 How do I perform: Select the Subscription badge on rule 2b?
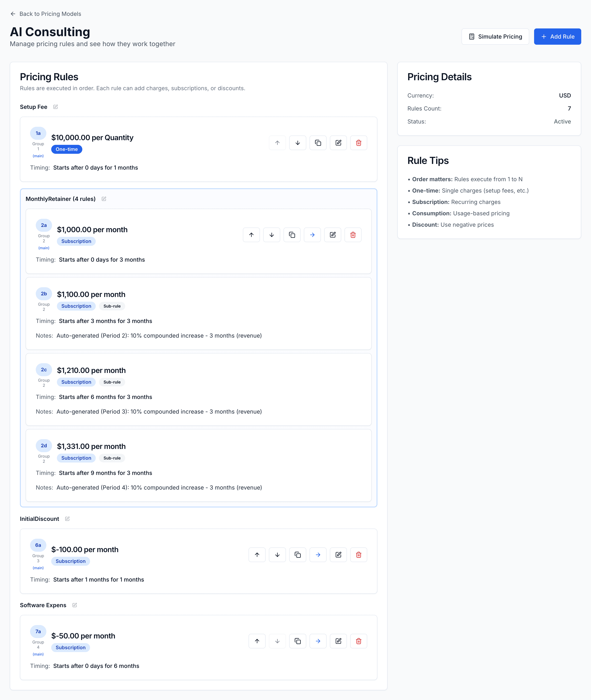coord(76,306)
